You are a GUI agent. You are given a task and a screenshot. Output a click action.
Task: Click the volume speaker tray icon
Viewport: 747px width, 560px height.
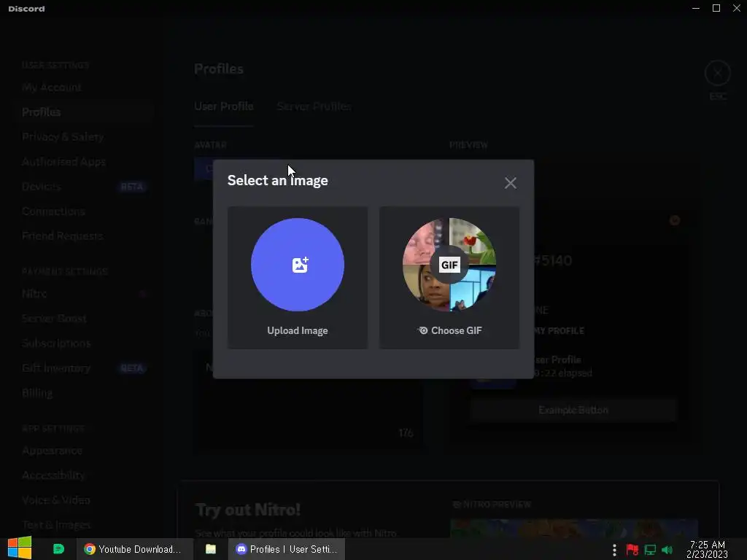pyautogui.click(x=667, y=550)
